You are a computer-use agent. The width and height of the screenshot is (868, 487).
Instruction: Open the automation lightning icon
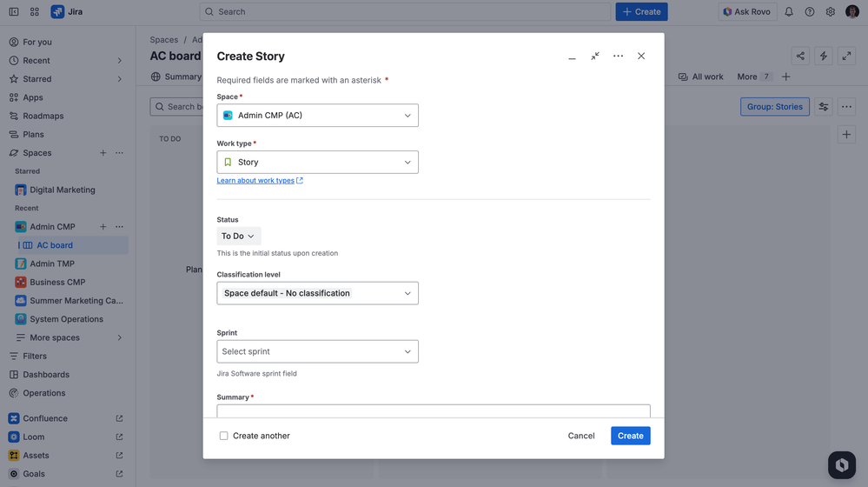click(824, 56)
